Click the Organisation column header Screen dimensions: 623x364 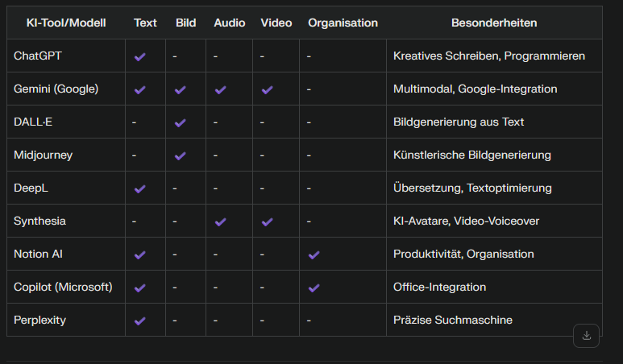[343, 23]
